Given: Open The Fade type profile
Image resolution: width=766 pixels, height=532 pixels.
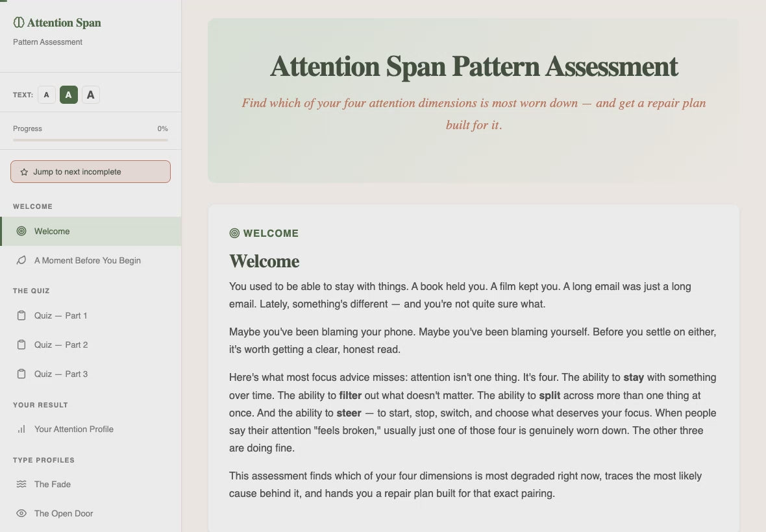Looking at the screenshot, I should point(90,484).
